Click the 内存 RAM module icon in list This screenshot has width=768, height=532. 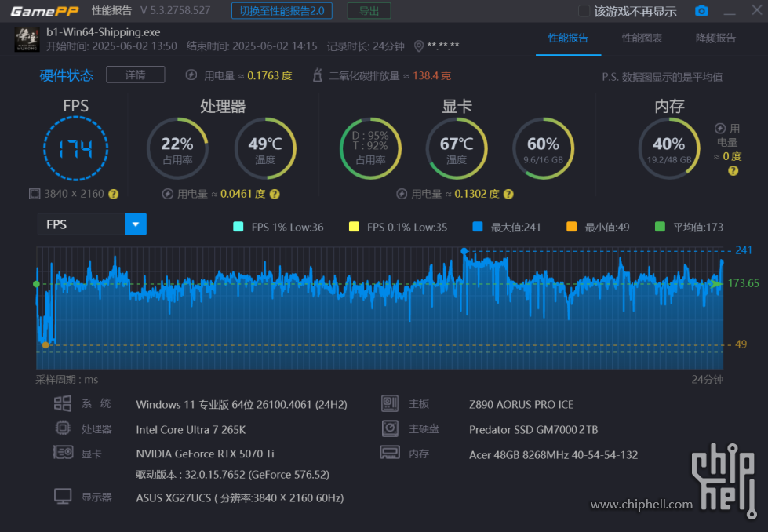coord(390,452)
